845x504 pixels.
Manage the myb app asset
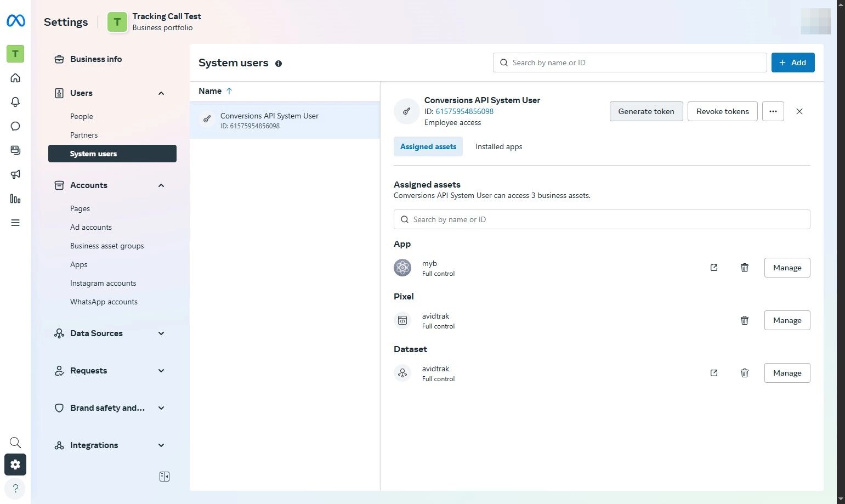click(787, 268)
